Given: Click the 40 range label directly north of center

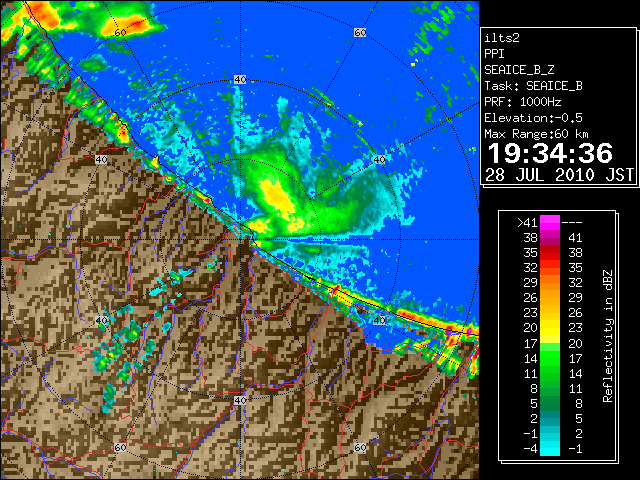Looking at the screenshot, I should tap(240, 80).
